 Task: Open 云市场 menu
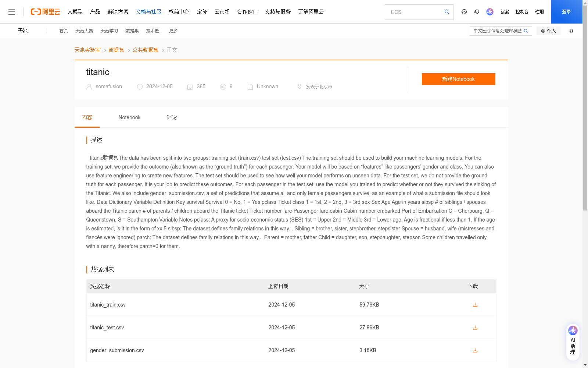coord(222,12)
